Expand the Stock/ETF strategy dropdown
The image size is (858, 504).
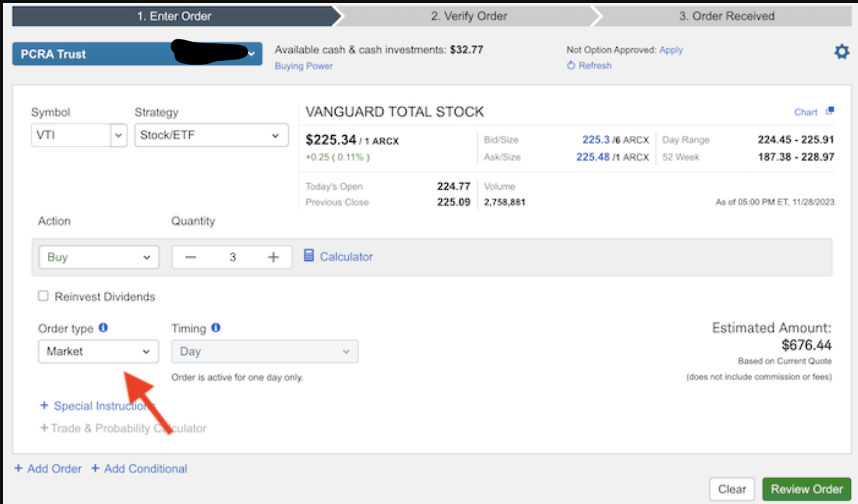[x=211, y=135]
